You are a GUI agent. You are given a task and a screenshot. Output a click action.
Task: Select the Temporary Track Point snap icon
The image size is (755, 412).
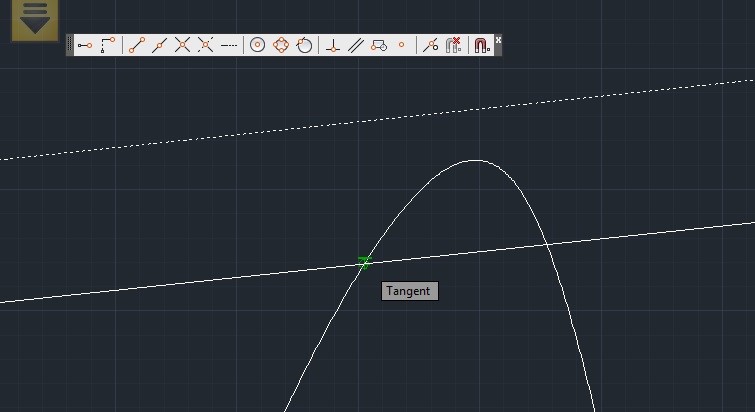coord(85,45)
